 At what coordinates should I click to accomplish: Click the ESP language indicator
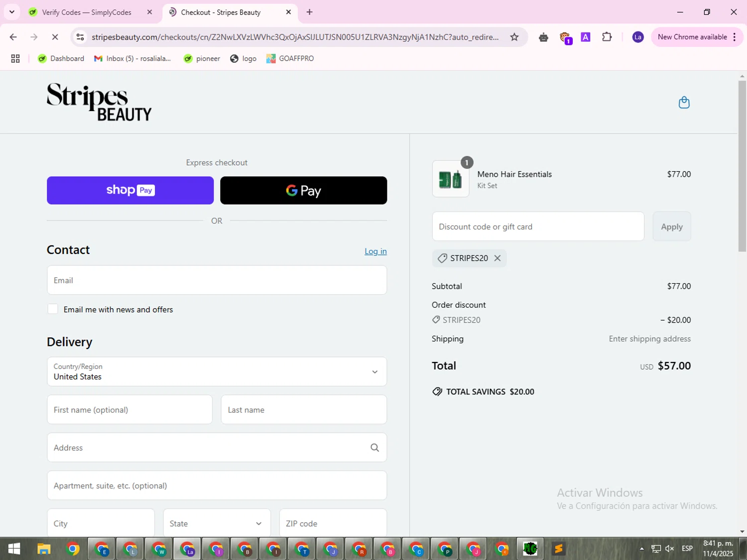coord(687,549)
